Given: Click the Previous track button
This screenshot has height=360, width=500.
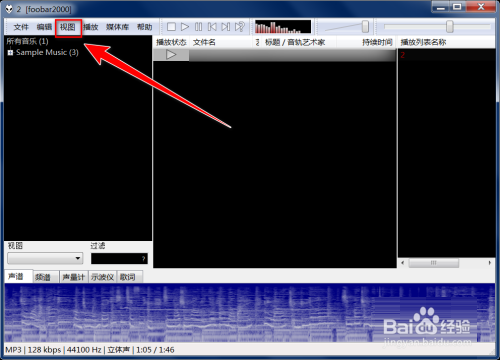Looking at the screenshot, I should click(x=212, y=27).
